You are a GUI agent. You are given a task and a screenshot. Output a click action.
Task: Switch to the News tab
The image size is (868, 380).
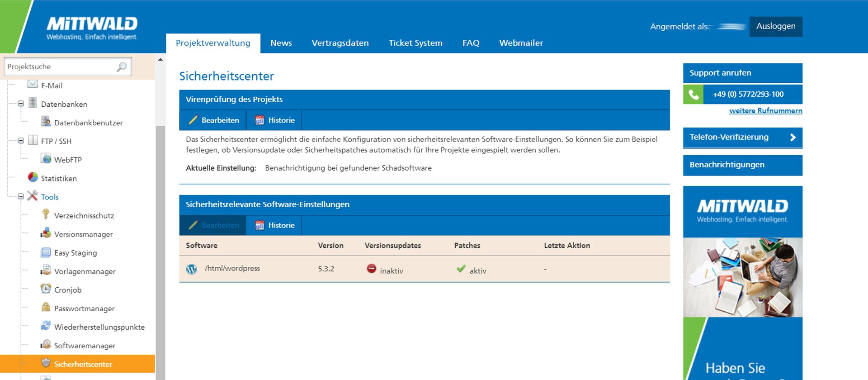click(x=281, y=43)
